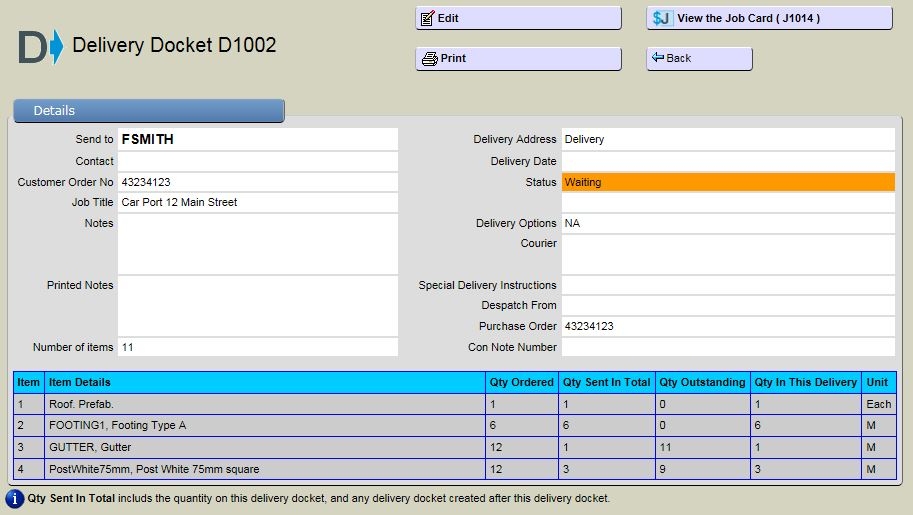Click the blue info icon
The width and height of the screenshot is (913, 515).
[15, 499]
